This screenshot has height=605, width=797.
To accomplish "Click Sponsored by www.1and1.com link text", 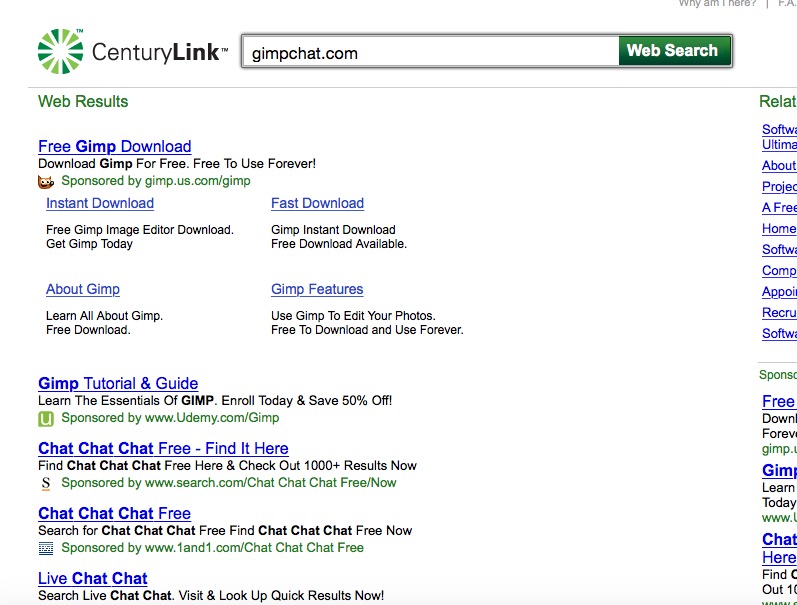I will (212, 548).
